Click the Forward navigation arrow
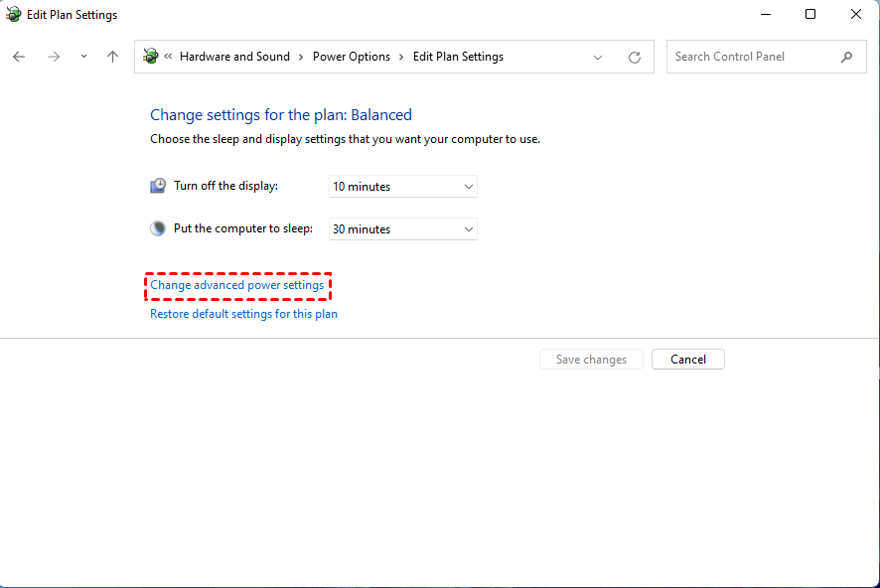Image resolution: width=880 pixels, height=588 pixels. click(x=54, y=57)
